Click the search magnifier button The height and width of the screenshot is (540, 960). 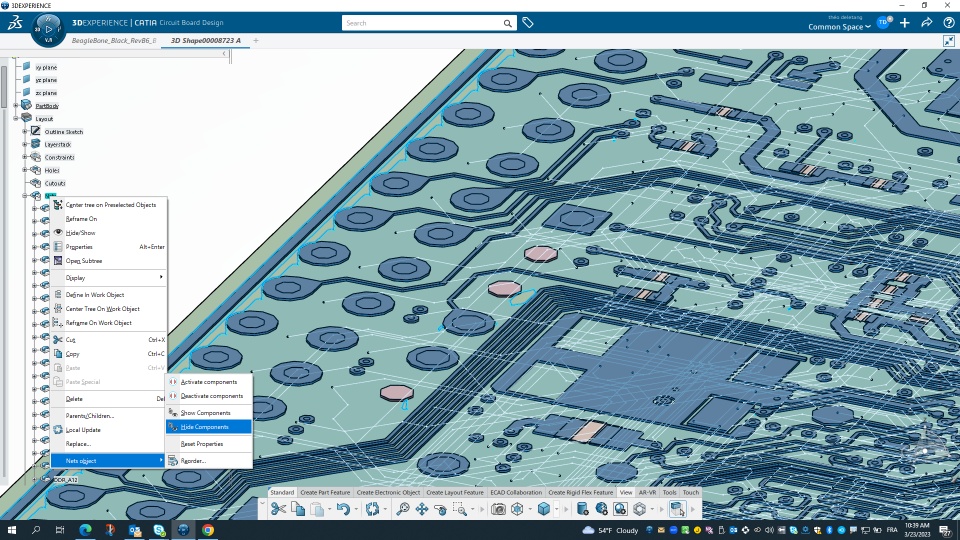pyautogui.click(x=508, y=23)
